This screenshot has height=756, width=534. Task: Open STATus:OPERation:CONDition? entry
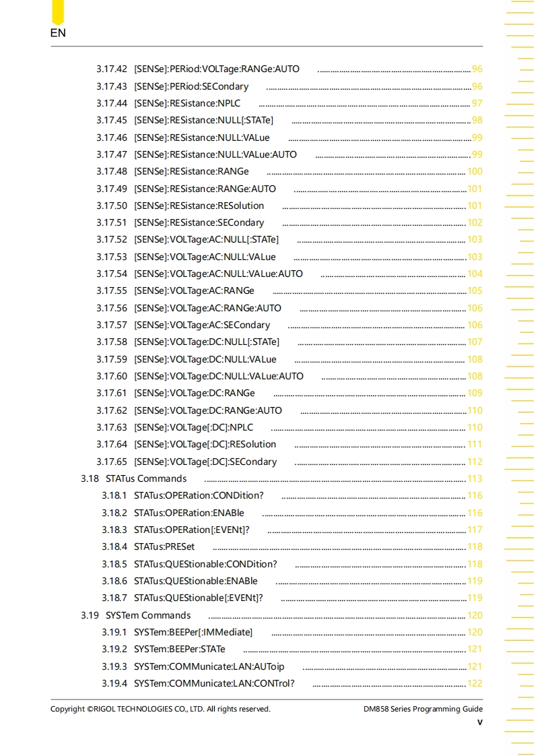[x=199, y=495]
